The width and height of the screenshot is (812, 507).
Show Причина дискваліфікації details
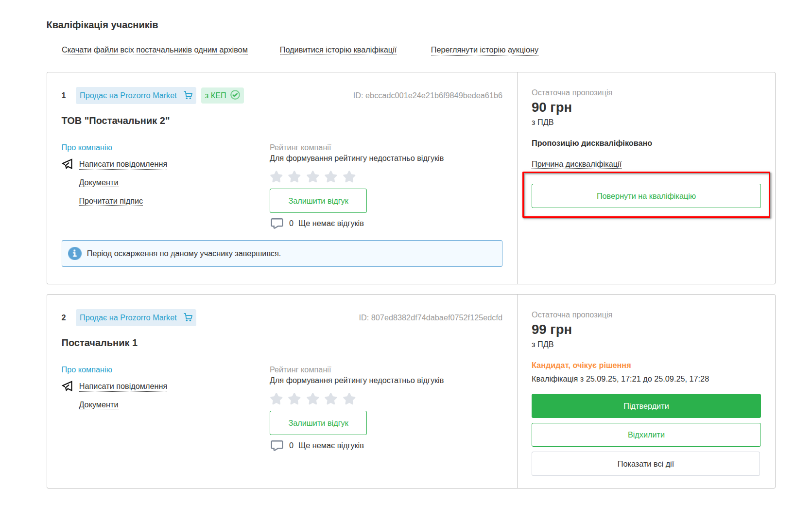click(576, 164)
